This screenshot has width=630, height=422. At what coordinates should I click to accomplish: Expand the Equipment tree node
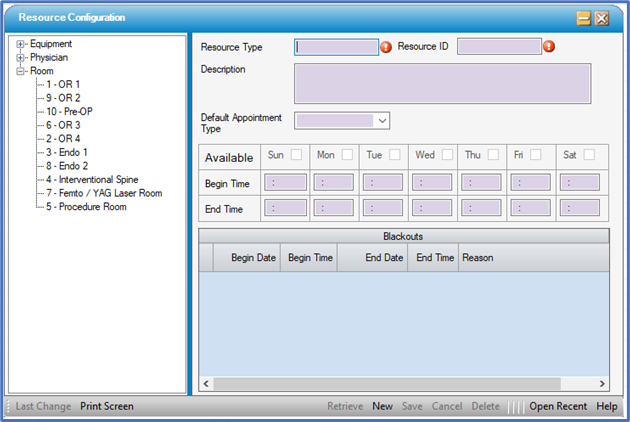pos(21,45)
